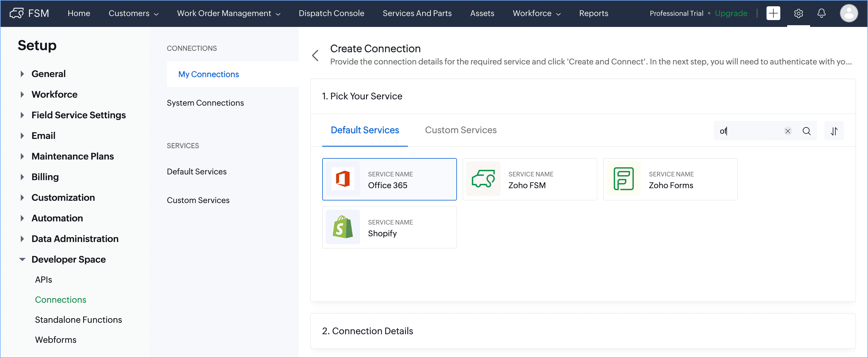Open Work Order Management dropdown
The height and width of the screenshot is (358, 868).
(228, 13)
